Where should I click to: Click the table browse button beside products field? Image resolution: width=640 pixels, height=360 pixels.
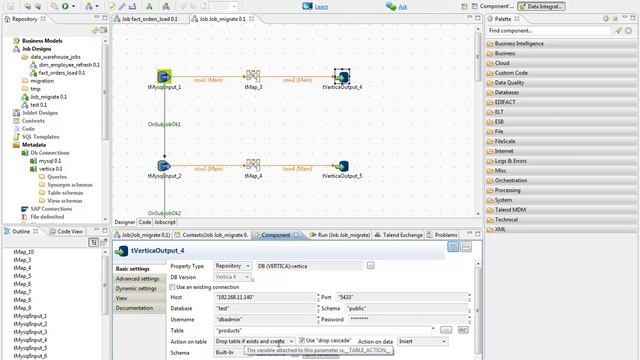pos(446,330)
